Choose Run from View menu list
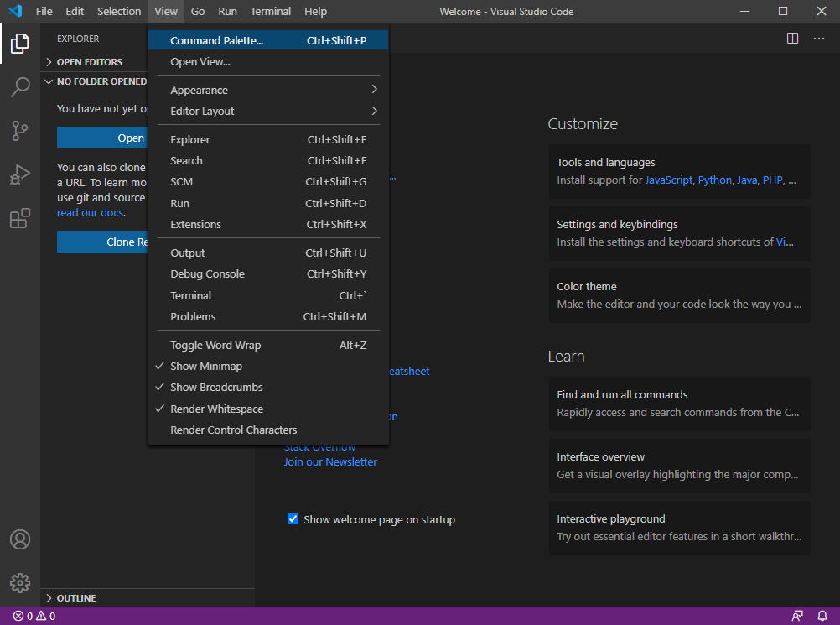 click(268, 203)
